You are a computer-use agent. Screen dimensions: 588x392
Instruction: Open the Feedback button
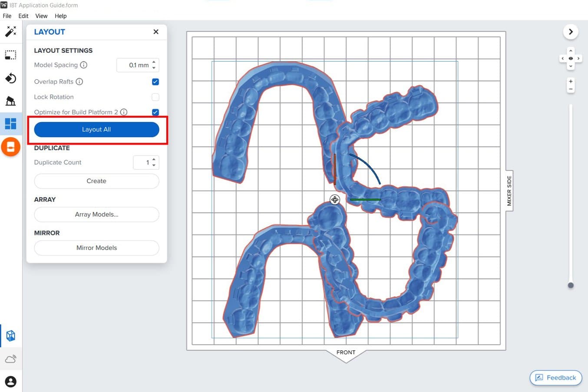pos(556,378)
